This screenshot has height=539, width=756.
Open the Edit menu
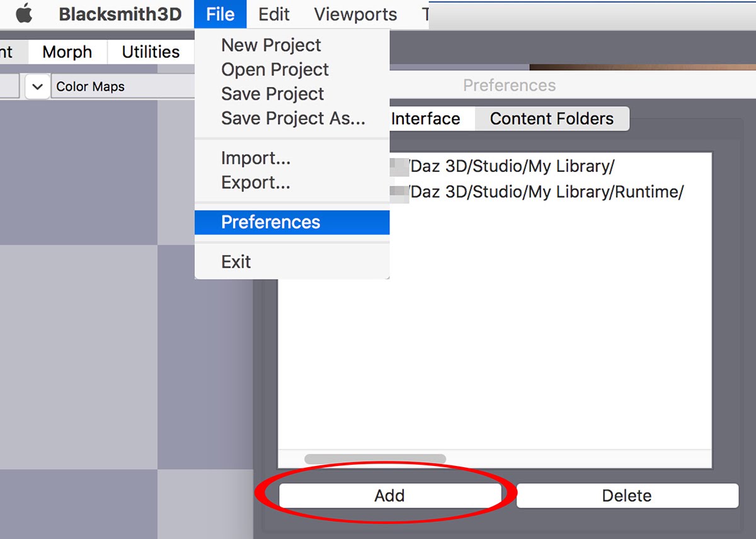point(274,14)
